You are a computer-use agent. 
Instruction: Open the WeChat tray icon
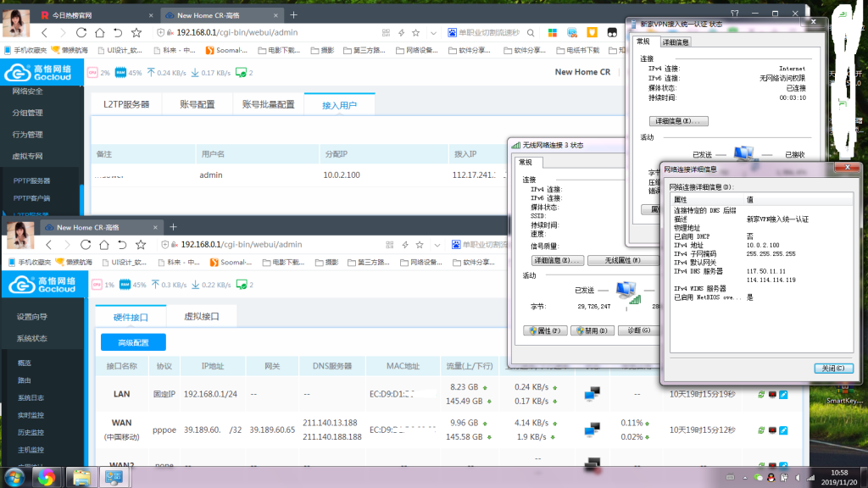pos(759,478)
